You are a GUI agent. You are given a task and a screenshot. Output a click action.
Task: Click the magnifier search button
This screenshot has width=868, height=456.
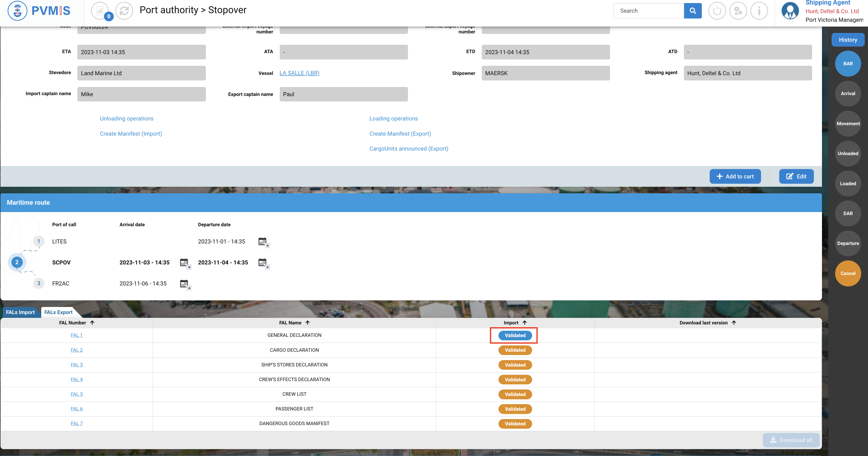pyautogui.click(x=692, y=11)
